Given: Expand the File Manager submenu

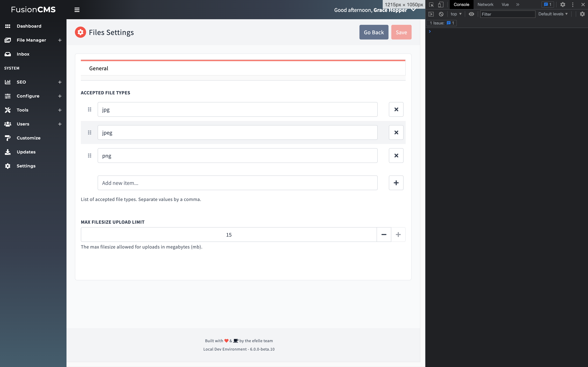Looking at the screenshot, I should click(59, 40).
